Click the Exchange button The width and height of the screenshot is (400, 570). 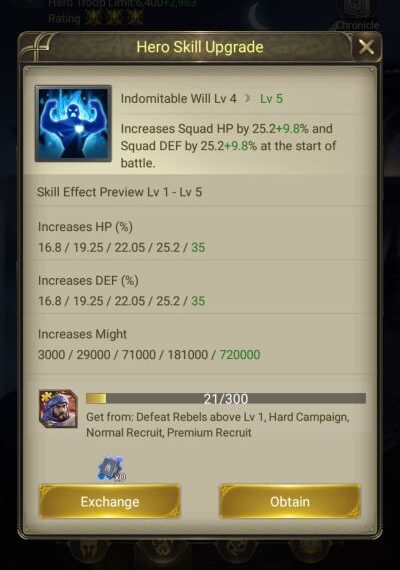[110, 501]
